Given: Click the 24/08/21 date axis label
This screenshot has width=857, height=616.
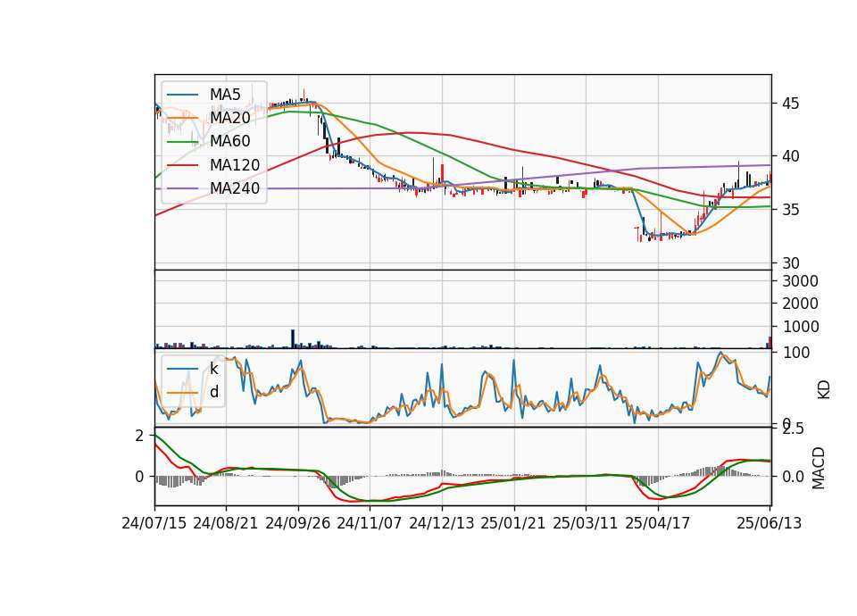Looking at the screenshot, I should point(226,524).
